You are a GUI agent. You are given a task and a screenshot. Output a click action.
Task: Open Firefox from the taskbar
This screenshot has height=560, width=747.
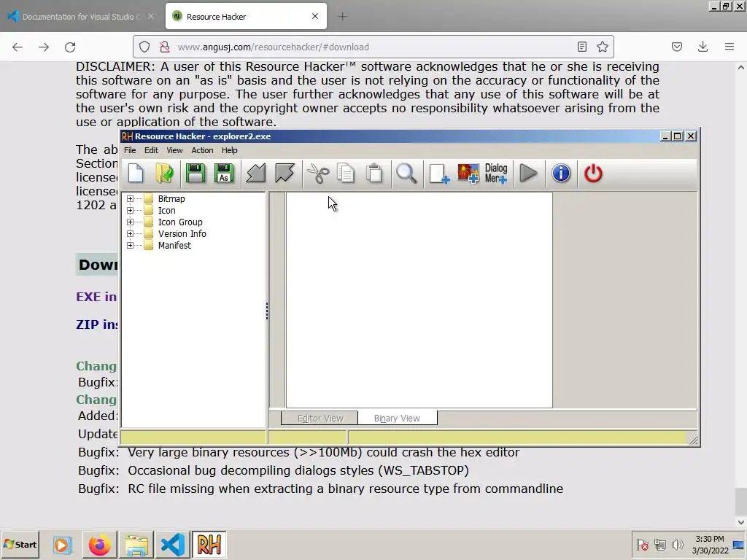click(x=99, y=544)
